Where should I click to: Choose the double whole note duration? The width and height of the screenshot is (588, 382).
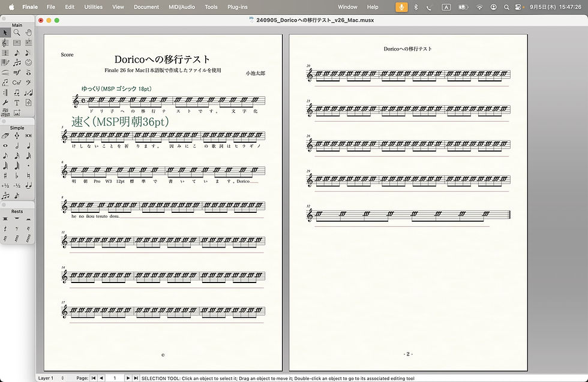click(x=29, y=136)
